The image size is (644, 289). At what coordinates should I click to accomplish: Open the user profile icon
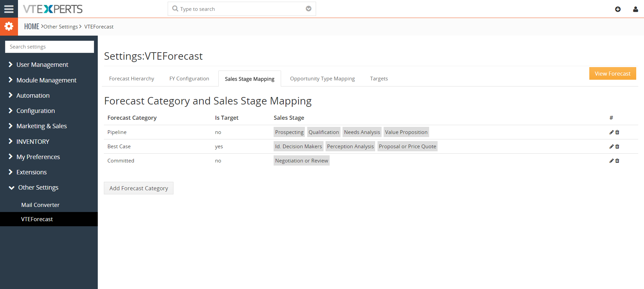636,9
